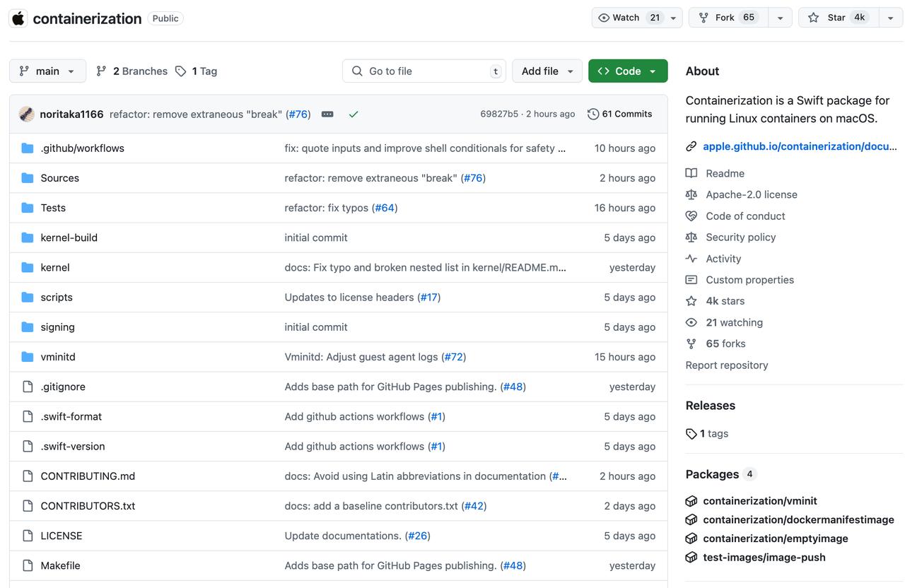Open the Releases heading link
This screenshot has height=588, width=905.
pyautogui.click(x=711, y=406)
